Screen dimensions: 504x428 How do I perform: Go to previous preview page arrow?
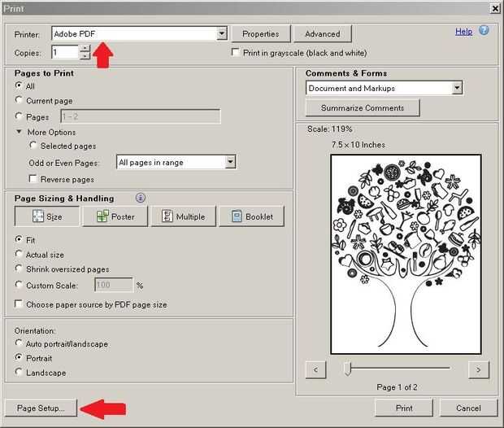click(315, 369)
